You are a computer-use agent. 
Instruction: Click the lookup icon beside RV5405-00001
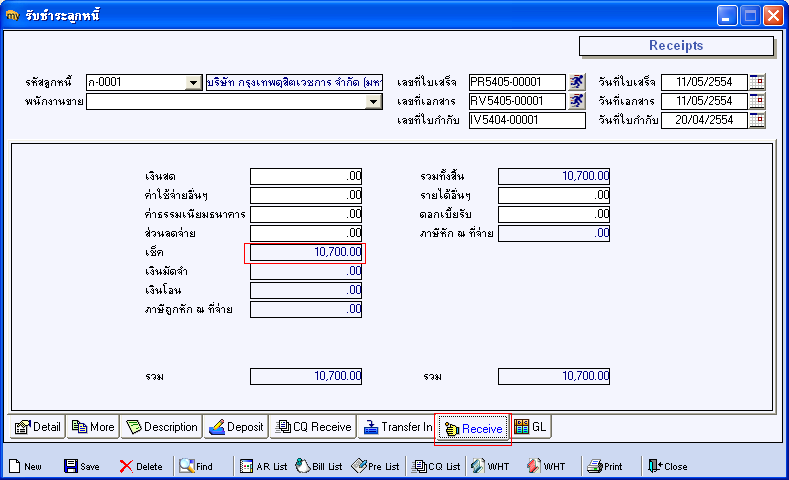coord(577,101)
